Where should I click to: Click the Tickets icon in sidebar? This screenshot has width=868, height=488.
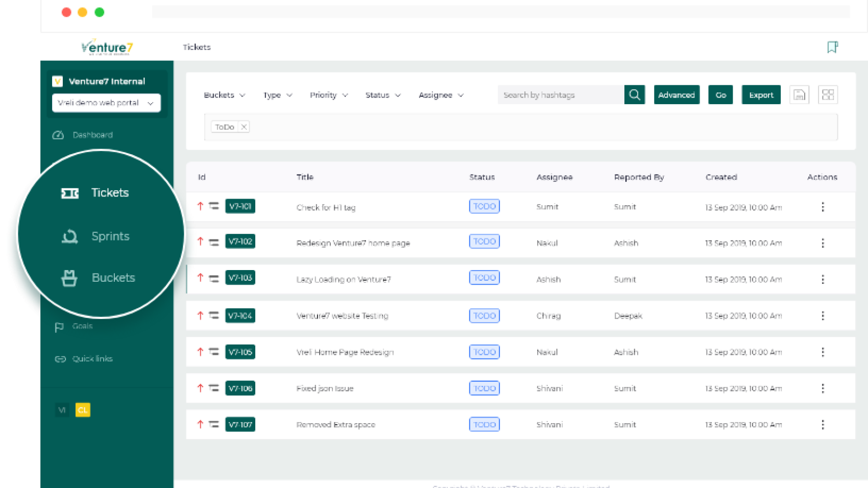click(x=70, y=193)
